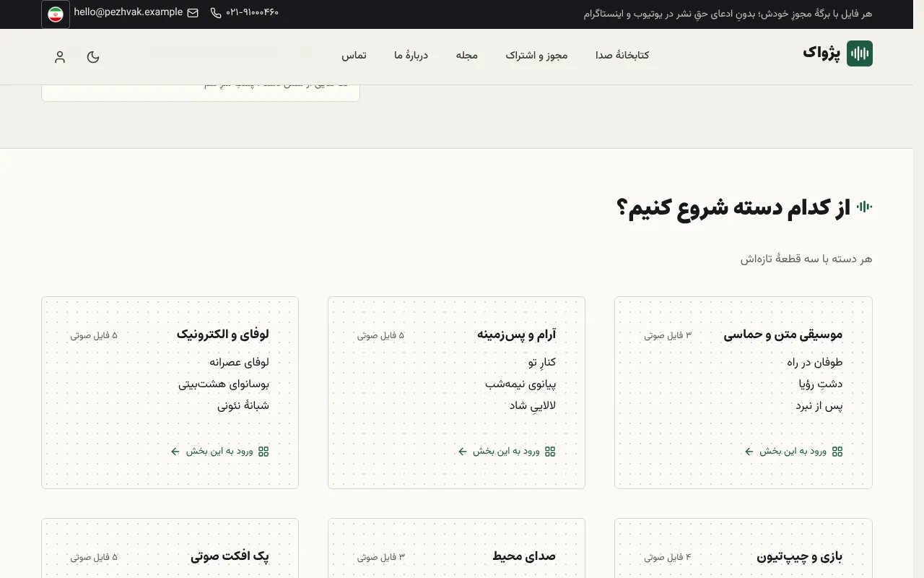Select the track کنارِ تو
924x578 pixels.
tap(542, 363)
